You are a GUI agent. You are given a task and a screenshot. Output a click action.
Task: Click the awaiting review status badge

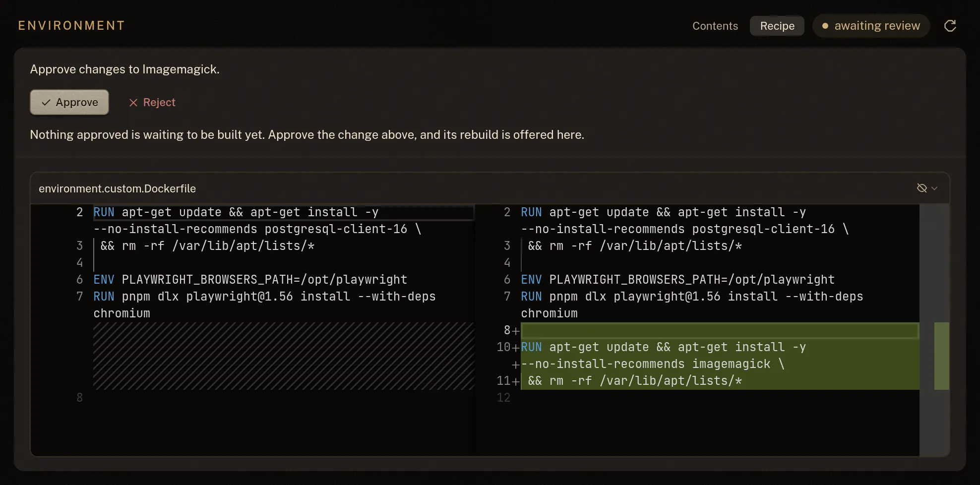[870, 26]
